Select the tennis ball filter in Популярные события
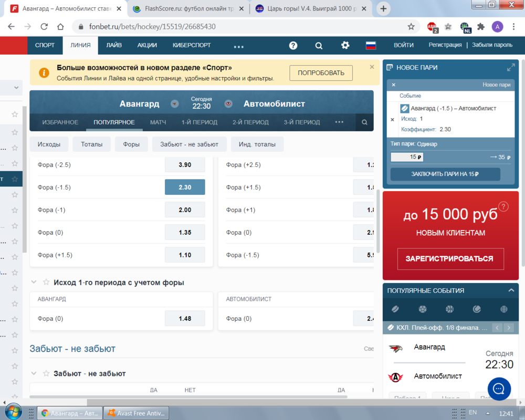Screen dimensions: 525x420 pyautogui.click(x=477, y=309)
